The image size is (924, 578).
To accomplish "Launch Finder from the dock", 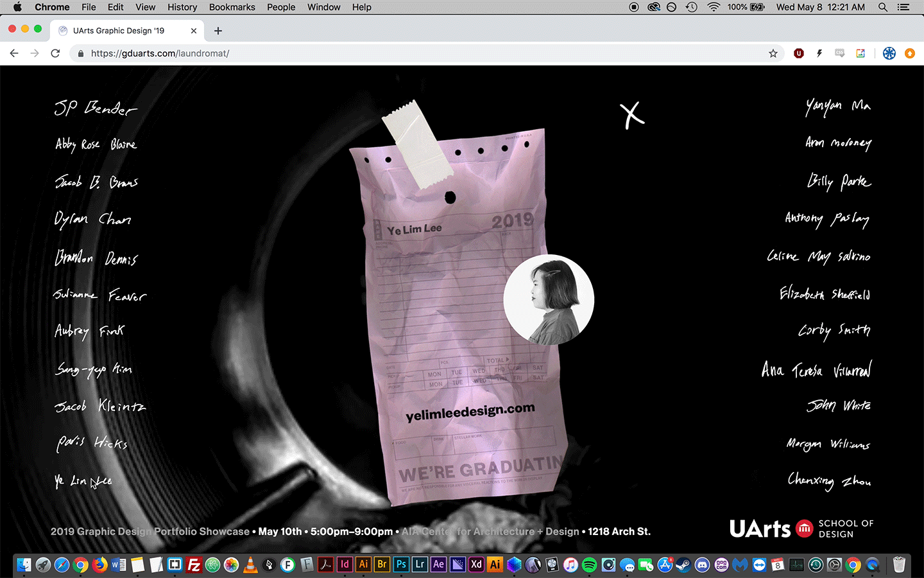I will point(24,565).
